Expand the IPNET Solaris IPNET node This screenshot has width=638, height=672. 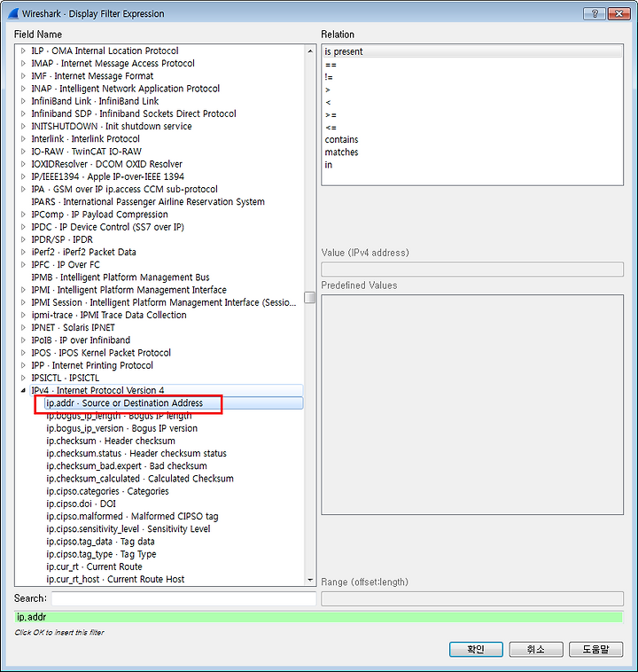pos(23,328)
